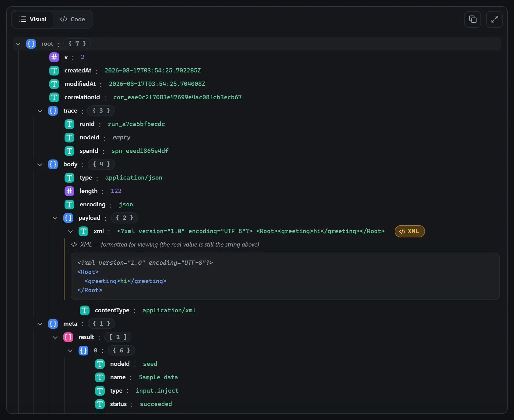514x420 pixels.
Task: Click the text icon beside modifiedAt
Action: [x=54, y=84]
